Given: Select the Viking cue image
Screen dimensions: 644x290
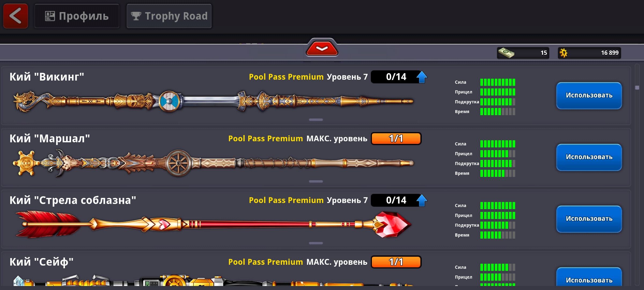Looking at the screenshot, I should tap(213, 102).
